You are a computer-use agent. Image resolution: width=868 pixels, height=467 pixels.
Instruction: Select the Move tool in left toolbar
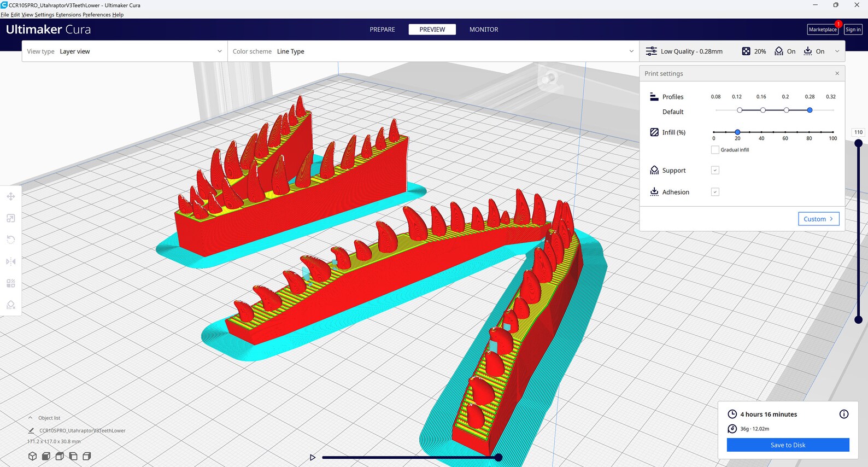pyautogui.click(x=10, y=196)
